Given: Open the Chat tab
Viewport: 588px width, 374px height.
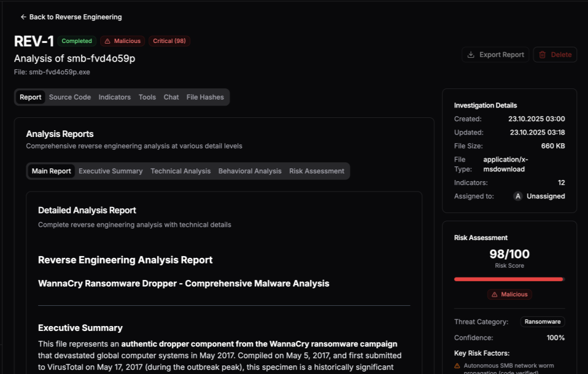Looking at the screenshot, I should pyautogui.click(x=171, y=97).
